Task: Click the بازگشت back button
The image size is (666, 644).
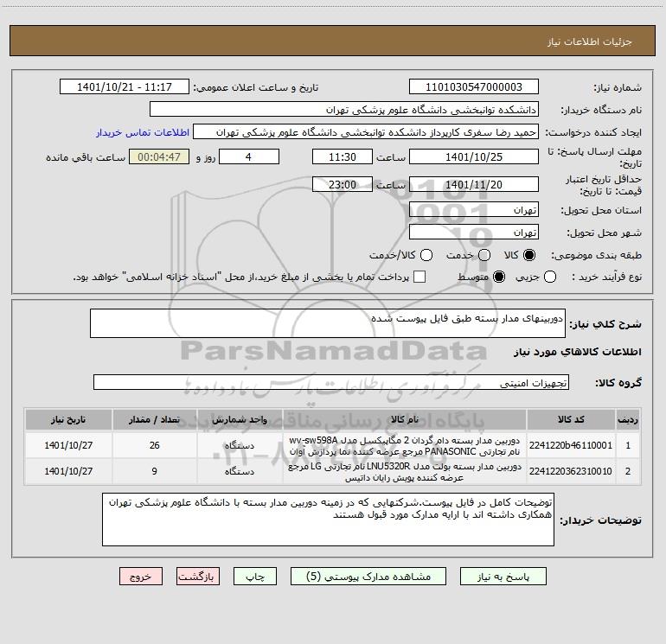Action: tap(198, 577)
